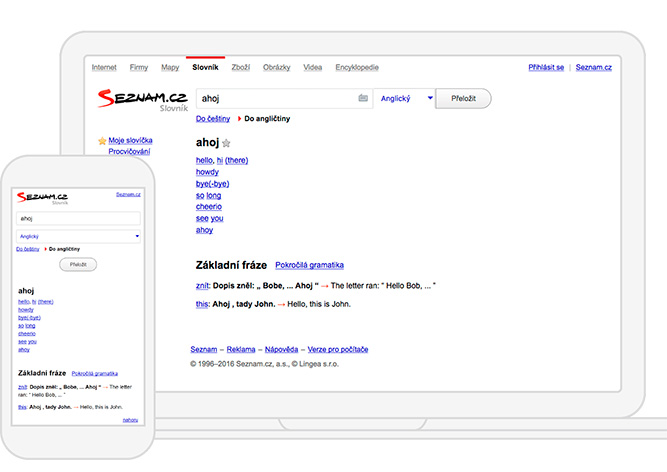Viewport: 667px width, 472px height.
Task: Click the ahoj heading on laptop
Action: [208, 142]
